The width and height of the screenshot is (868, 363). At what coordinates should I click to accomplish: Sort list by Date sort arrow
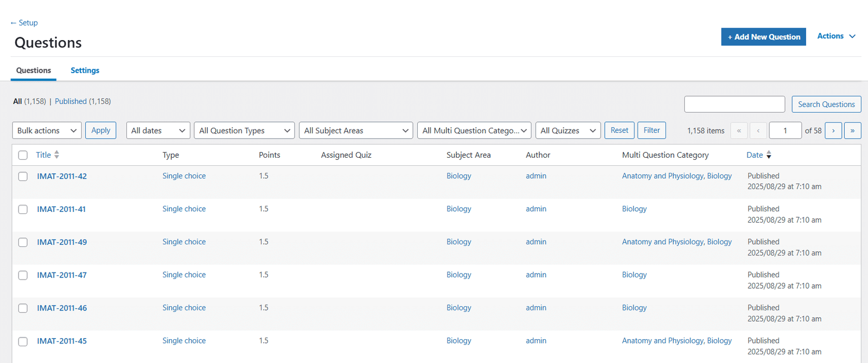pos(769,155)
